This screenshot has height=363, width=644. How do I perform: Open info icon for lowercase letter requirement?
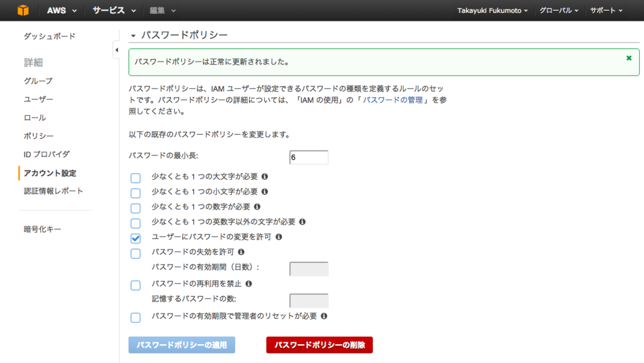pyautogui.click(x=265, y=192)
